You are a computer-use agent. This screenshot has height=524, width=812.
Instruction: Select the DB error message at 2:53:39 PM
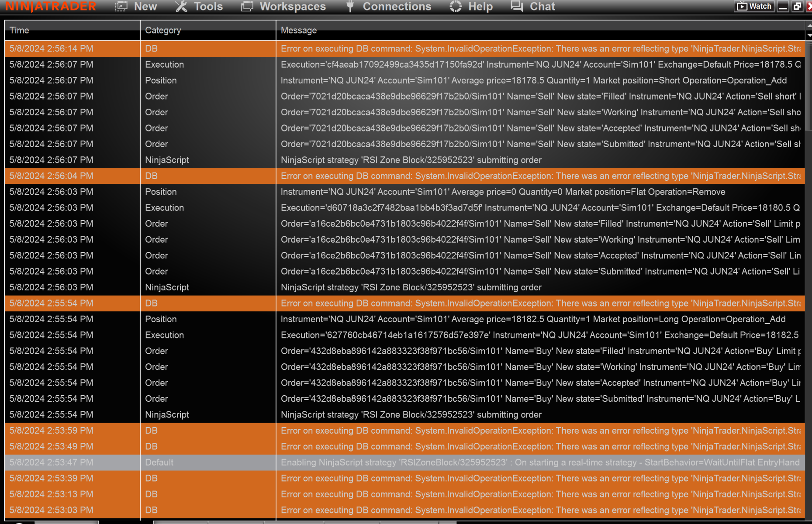point(540,479)
